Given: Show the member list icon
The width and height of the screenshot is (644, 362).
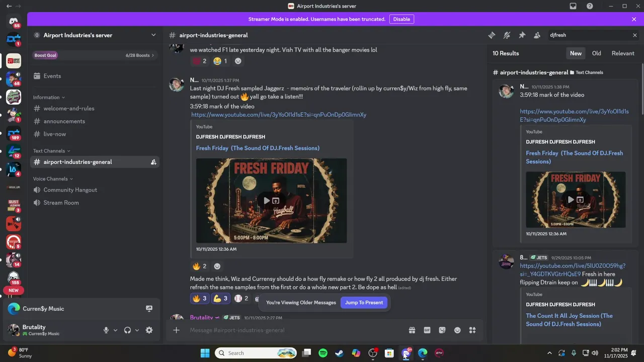Looking at the screenshot, I should pos(537,35).
